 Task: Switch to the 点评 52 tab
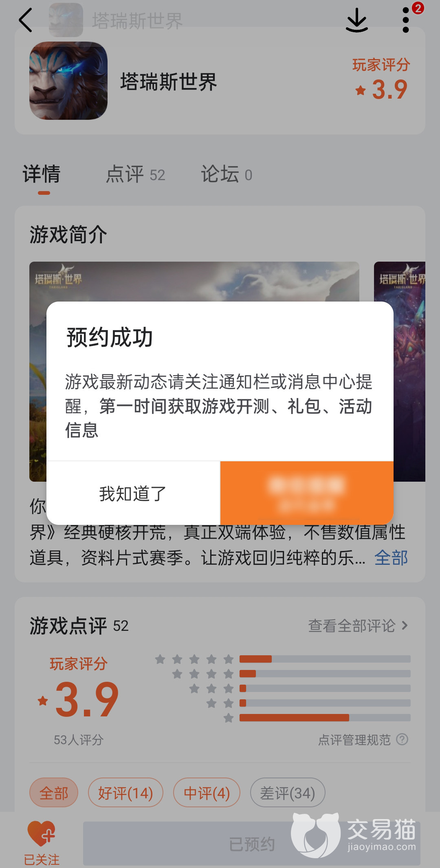click(135, 174)
